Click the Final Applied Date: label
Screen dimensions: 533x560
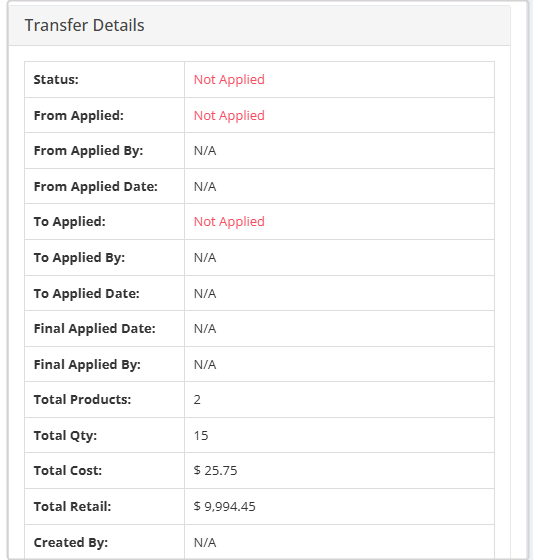[95, 329]
